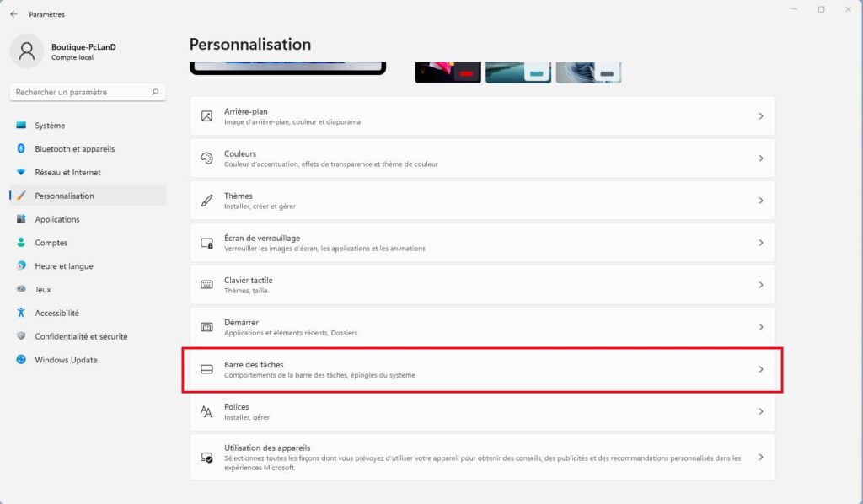
Task: Select Confidentialité et sécurité menu item
Action: 81,336
